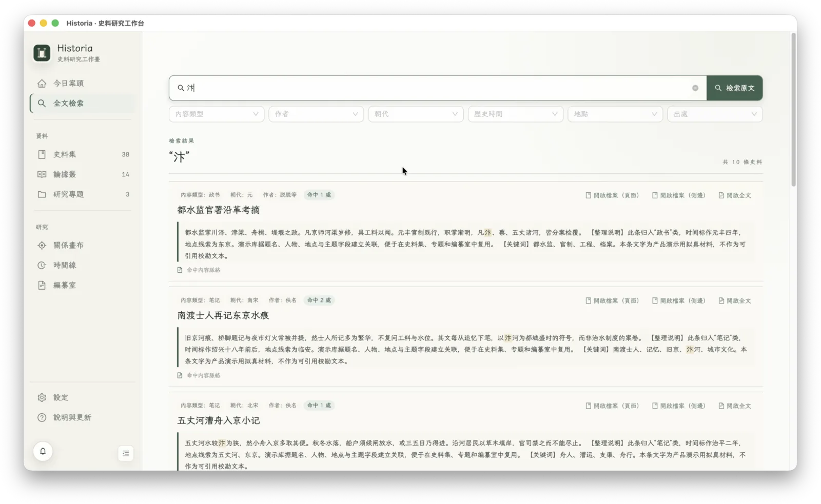Click the 南渡士人再记东京水痕 title
The width and height of the screenshot is (821, 504).
(x=223, y=316)
